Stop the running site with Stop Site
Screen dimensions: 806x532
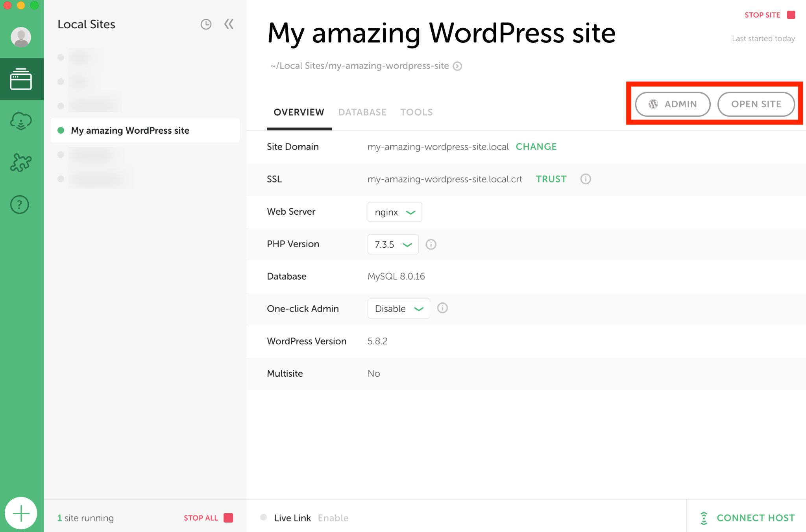pos(763,15)
